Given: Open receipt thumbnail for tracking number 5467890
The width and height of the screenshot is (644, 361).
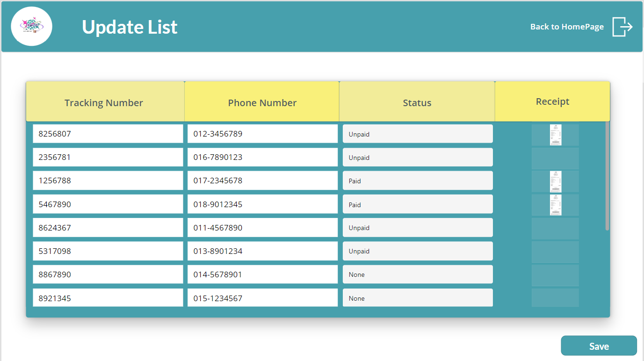Looking at the screenshot, I should pyautogui.click(x=555, y=205).
